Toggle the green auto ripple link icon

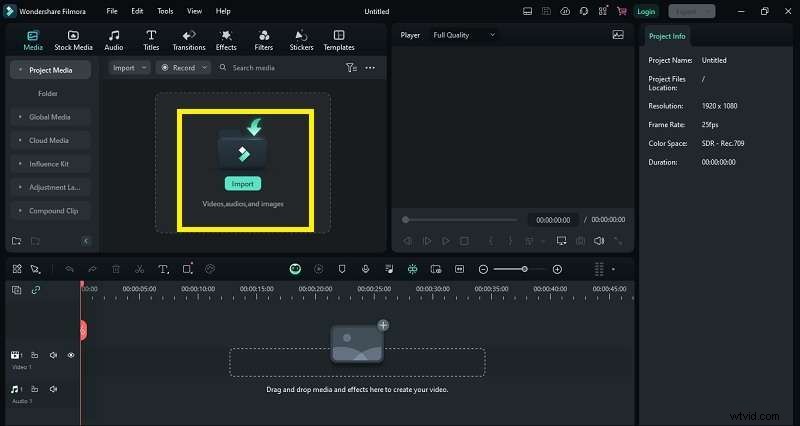[x=36, y=290]
